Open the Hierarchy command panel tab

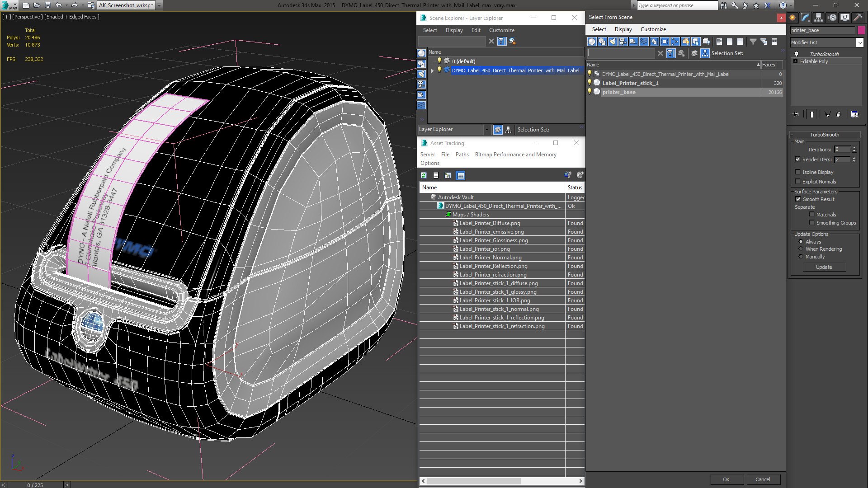[x=819, y=18]
